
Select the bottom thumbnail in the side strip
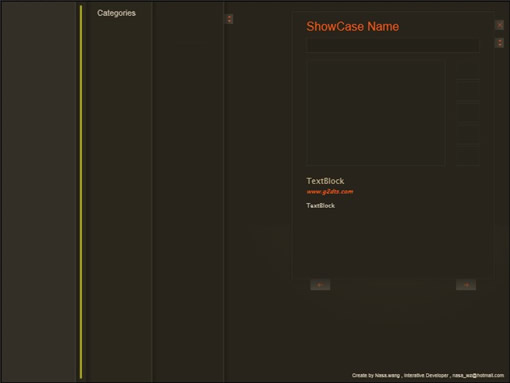468,155
